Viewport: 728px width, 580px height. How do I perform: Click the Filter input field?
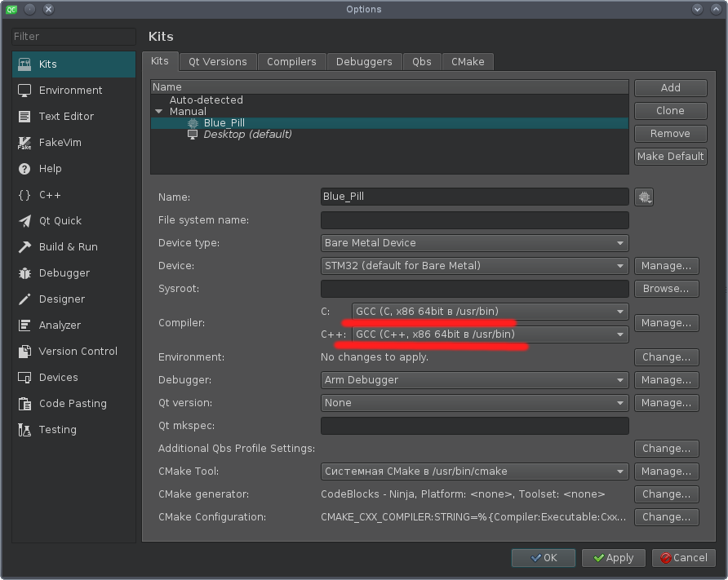click(73, 36)
